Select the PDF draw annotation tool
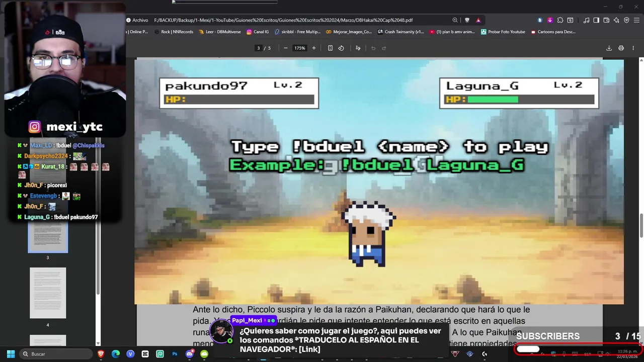Image resolution: width=644 pixels, height=362 pixels. click(358, 48)
